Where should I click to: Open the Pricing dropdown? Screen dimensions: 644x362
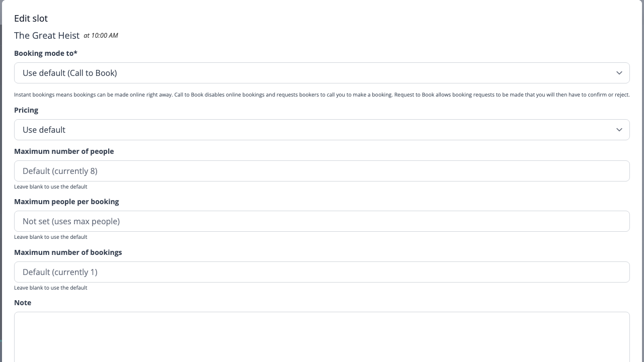click(322, 130)
